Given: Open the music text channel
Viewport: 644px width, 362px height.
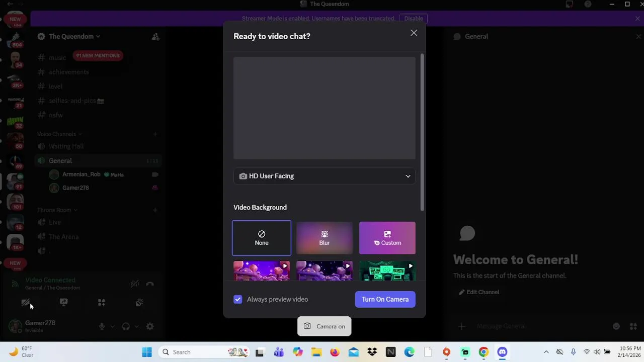Looking at the screenshot, I should pos(57,57).
